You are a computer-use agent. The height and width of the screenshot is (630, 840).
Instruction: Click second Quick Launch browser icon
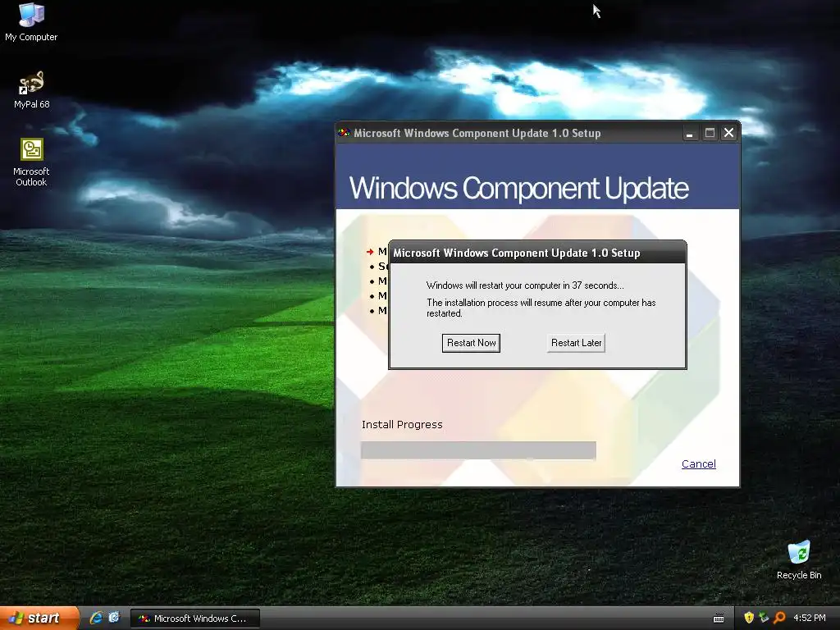114,618
